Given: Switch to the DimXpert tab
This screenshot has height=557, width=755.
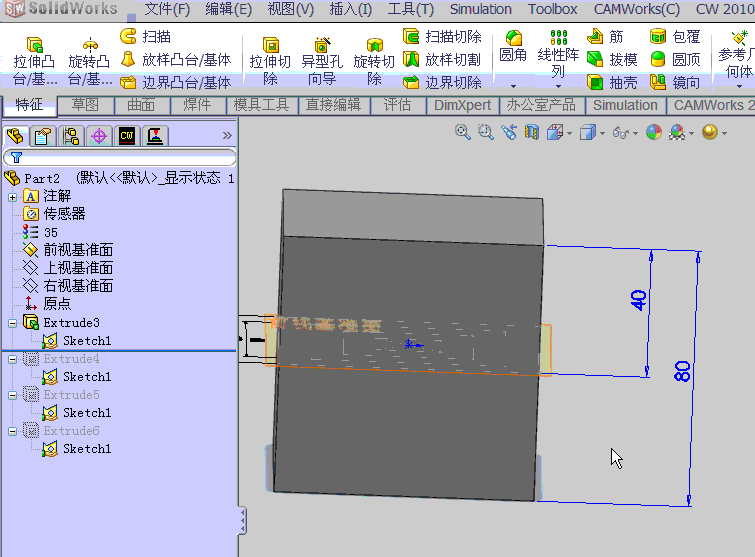Looking at the screenshot, I should point(462,105).
